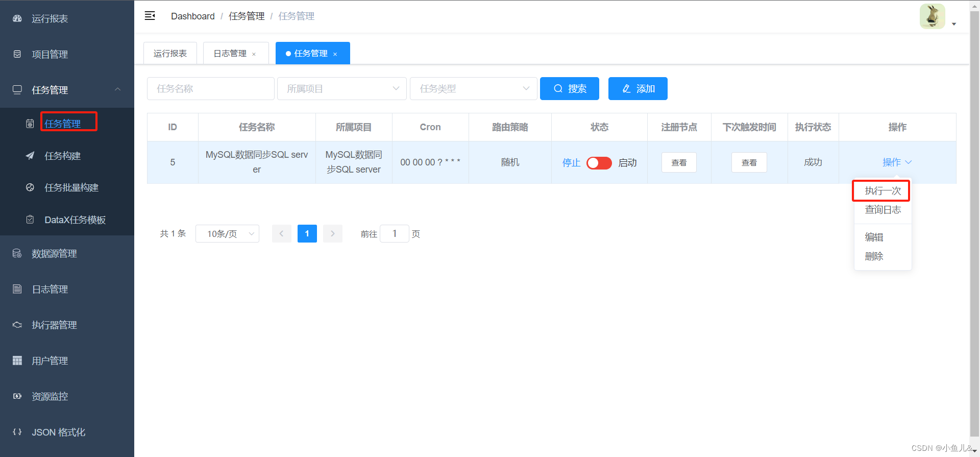Click 查看 under 下次触发时间
Image resolution: width=980 pixels, height=457 pixels.
click(749, 162)
